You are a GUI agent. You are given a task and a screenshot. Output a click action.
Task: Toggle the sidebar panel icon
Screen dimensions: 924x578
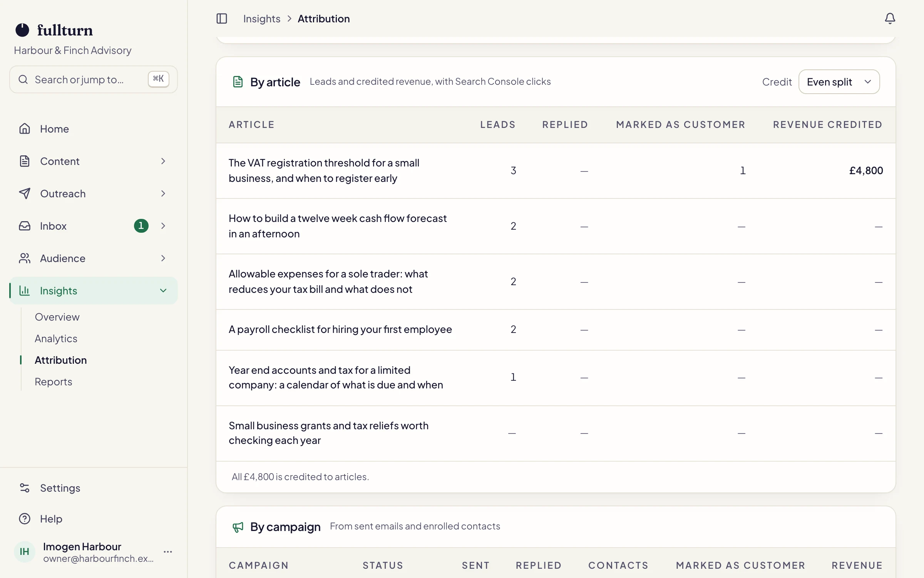tap(222, 18)
